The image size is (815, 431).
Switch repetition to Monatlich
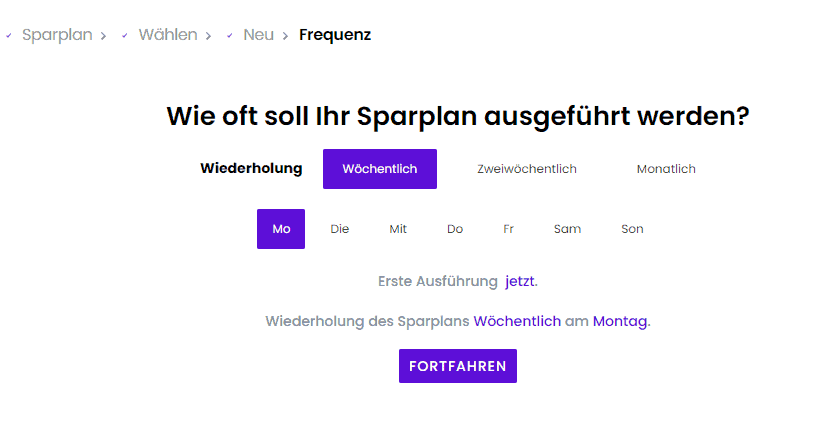666,169
